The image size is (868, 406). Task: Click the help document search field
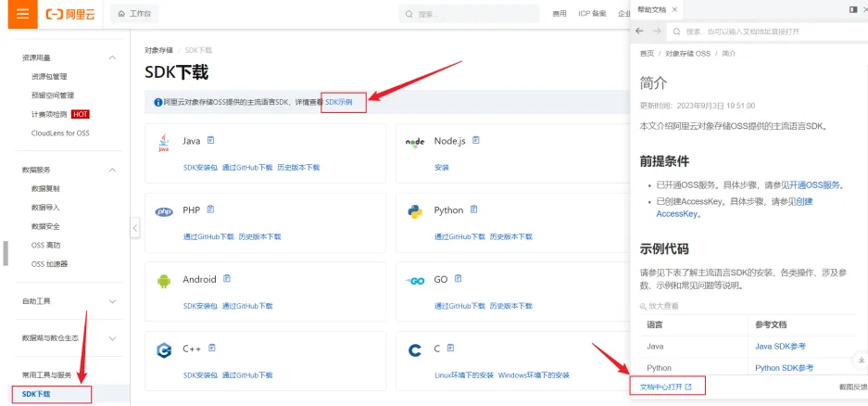tap(767, 32)
